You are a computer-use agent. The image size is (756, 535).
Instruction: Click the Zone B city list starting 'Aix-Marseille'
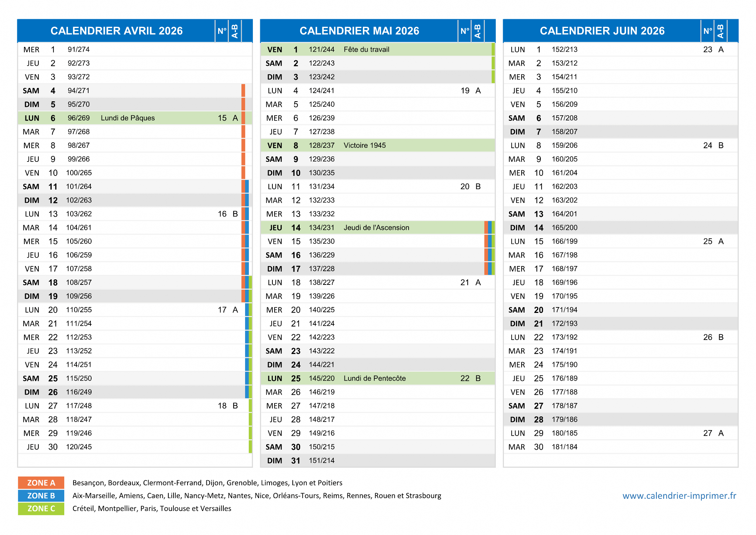click(x=257, y=495)
